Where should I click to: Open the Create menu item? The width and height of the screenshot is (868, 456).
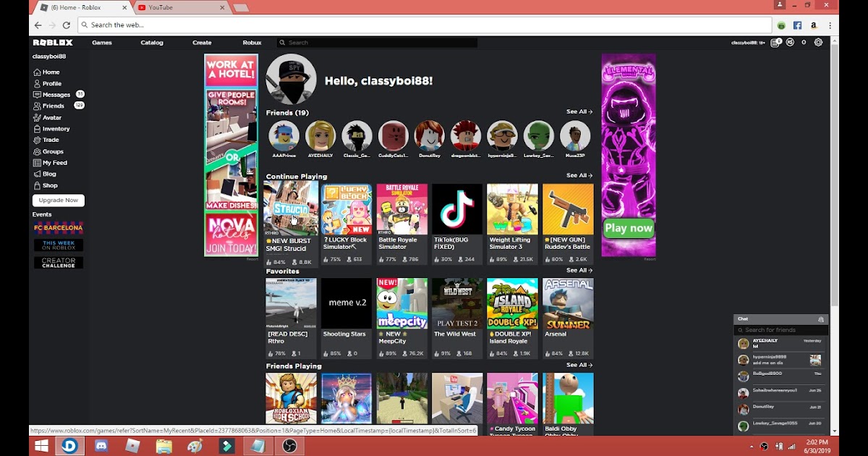(202, 43)
